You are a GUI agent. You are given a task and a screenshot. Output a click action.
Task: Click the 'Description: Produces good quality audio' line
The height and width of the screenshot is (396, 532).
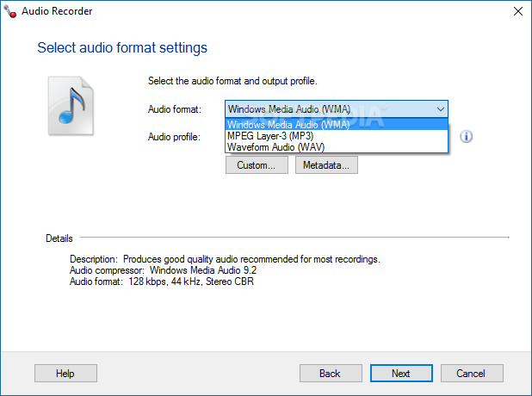225,259
